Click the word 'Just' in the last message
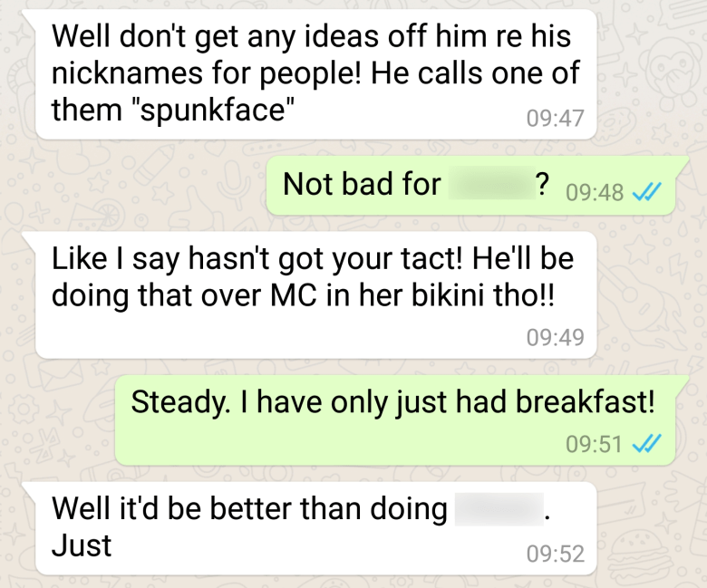Screen dimensions: 707x588 [x=82, y=545]
